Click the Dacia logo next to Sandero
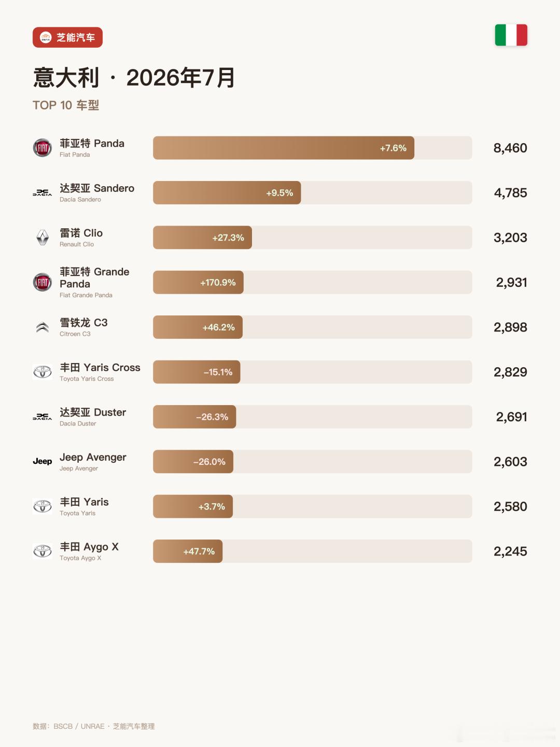Viewport: 560px width, 747px height. (43, 192)
